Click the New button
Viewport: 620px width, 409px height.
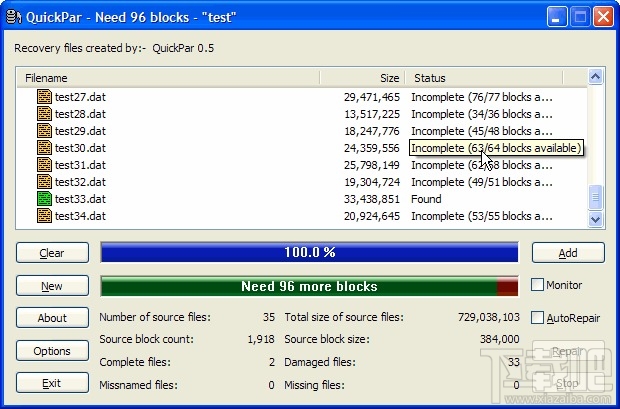[x=52, y=286]
